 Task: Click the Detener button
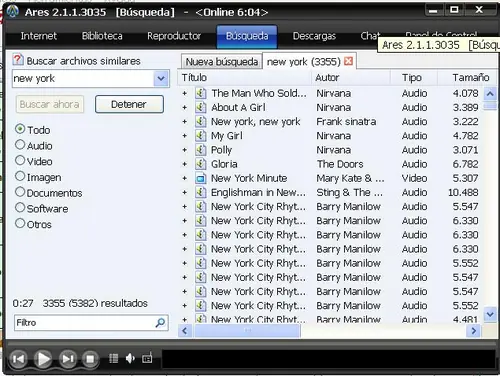pos(129,104)
